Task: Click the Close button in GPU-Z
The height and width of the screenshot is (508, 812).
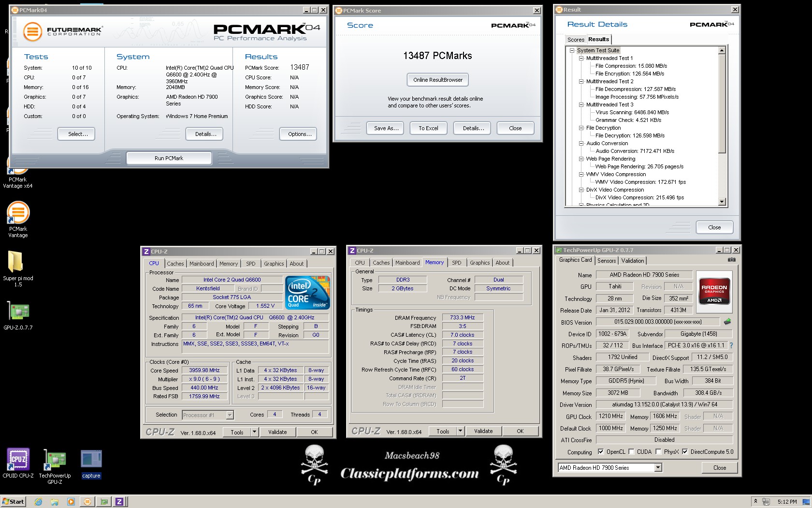Action: click(719, 468)
